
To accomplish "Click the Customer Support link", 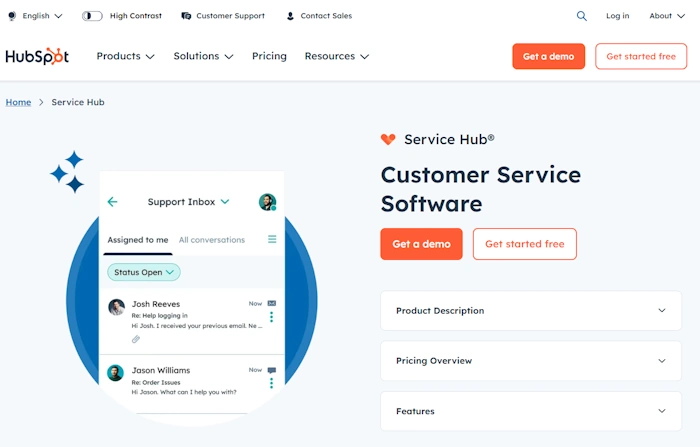I will tap(230, 16).
